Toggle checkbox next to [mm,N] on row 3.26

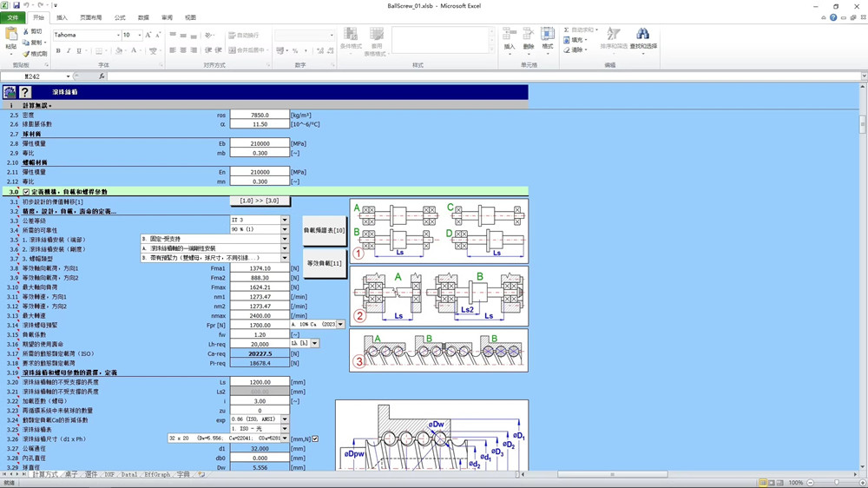[315, 439]
